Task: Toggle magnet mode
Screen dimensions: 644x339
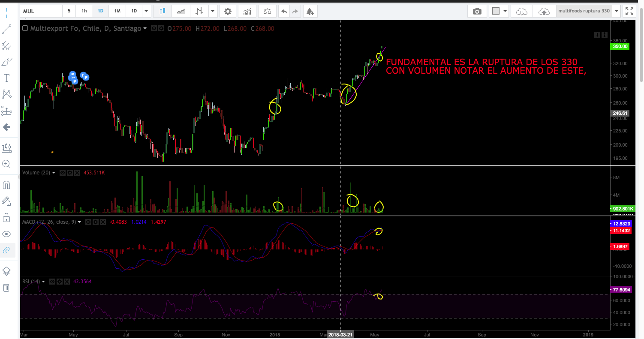Action: (6, 185)
